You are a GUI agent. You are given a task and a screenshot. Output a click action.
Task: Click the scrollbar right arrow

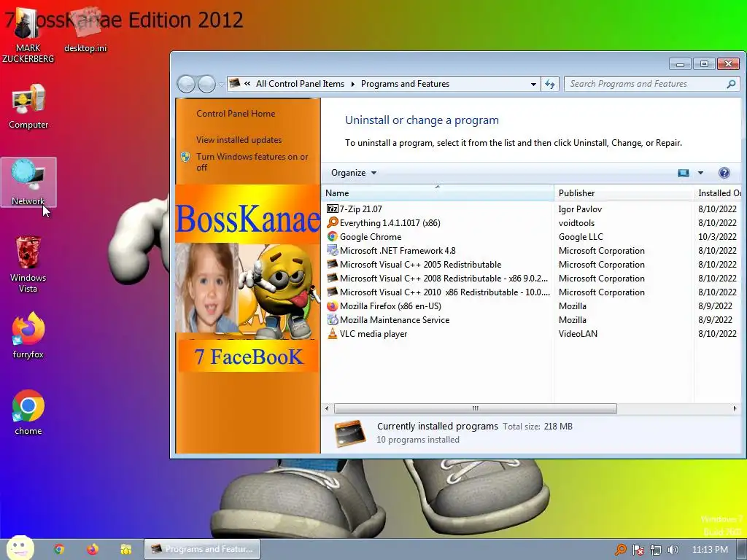(x=735, y=408)
